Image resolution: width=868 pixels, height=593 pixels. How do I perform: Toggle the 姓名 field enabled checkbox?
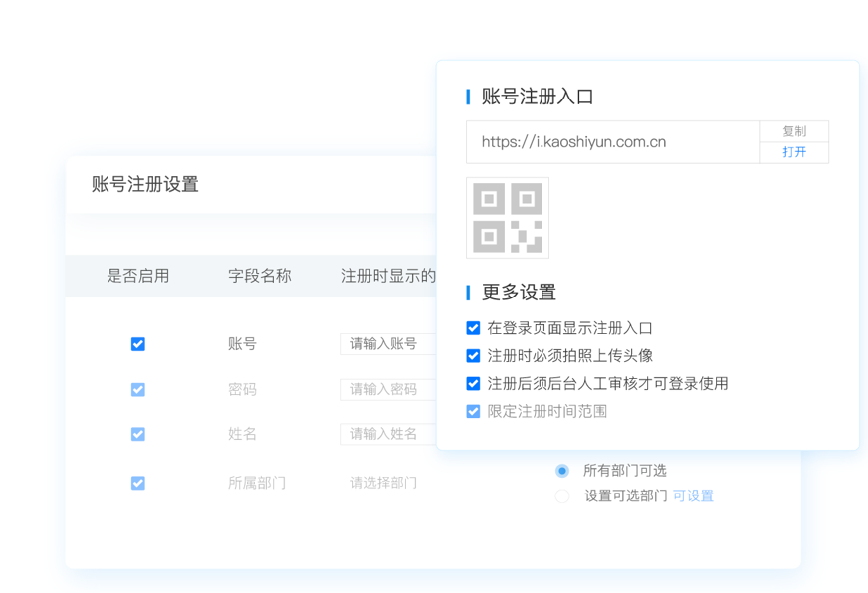138,434
